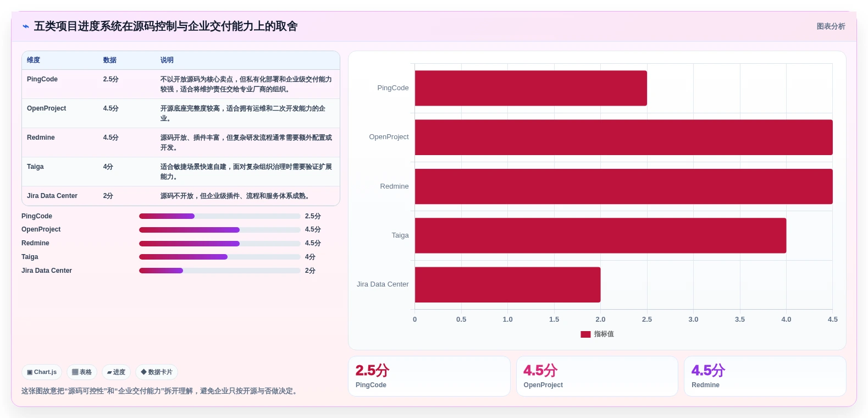Screen dimensions: 868x418
Task: Click the 4.0 tick on the x-axis
Action: coord(787,320)
